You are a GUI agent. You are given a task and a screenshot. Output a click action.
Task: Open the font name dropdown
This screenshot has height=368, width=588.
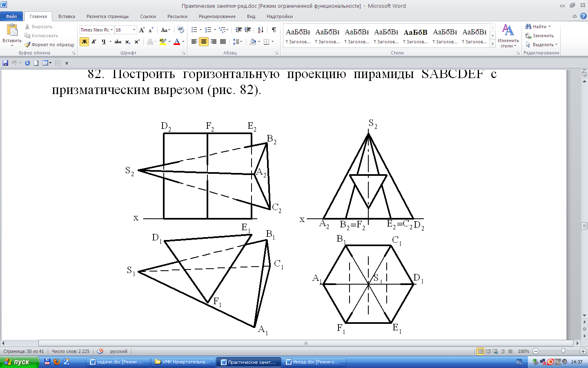[111, 30]
